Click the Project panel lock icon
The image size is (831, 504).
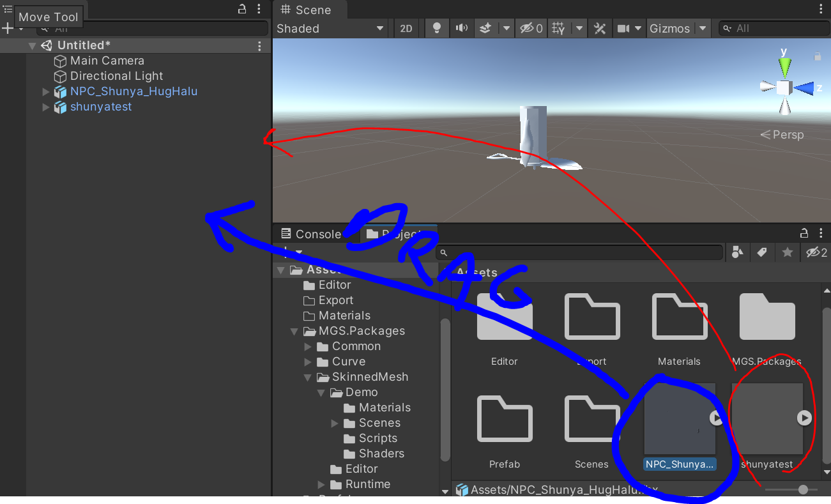tap(805, 233)
